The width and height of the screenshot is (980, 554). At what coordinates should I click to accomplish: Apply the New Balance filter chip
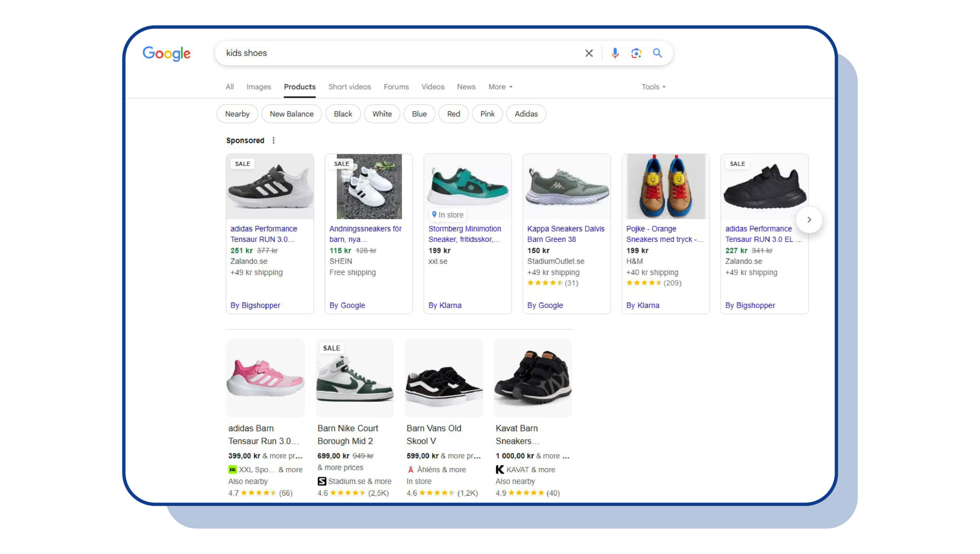292,114
